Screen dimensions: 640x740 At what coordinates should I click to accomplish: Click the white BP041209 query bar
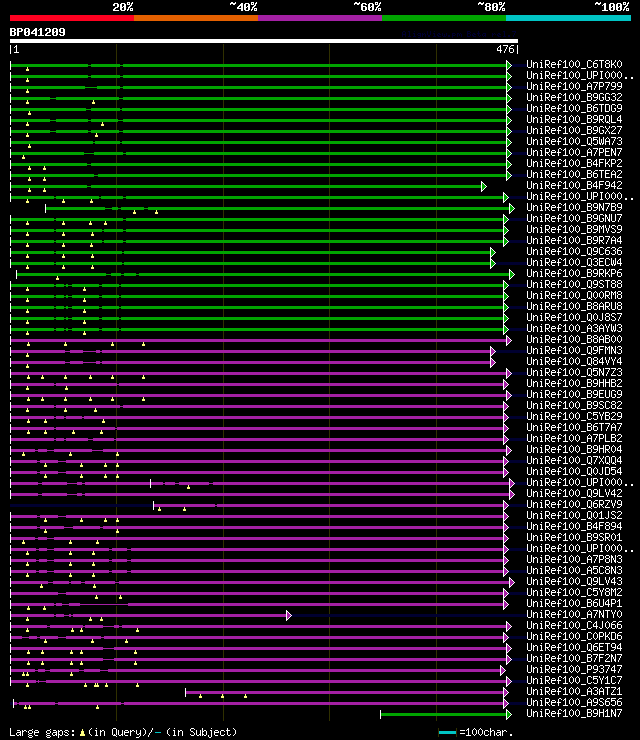263,41
